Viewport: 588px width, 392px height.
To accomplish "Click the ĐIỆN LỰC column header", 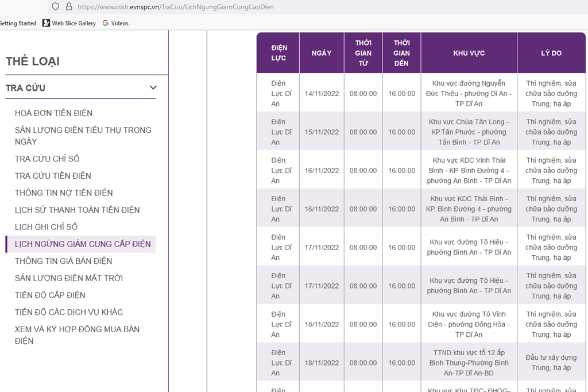I will click(x=279, y=53).
